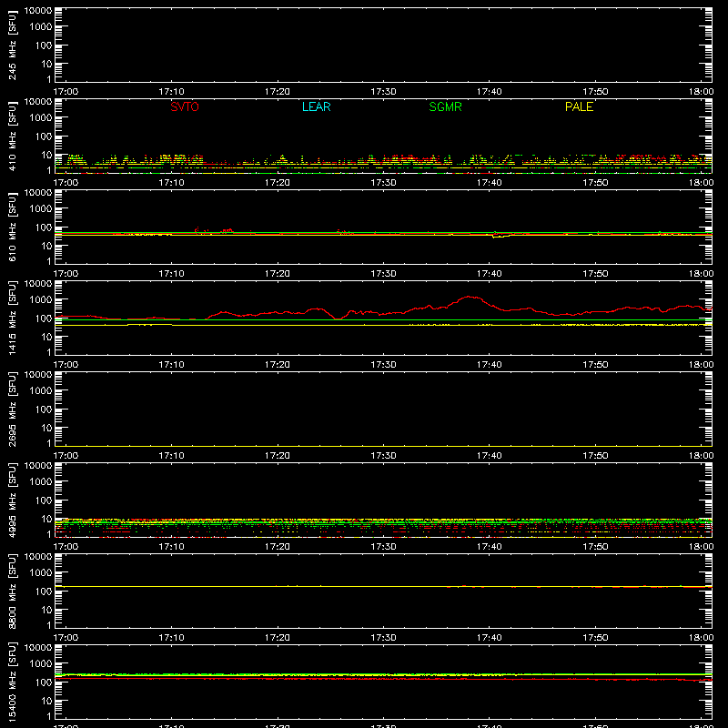Click the 17:50 label under the 2695 MHz panel
This screenshot has width=728, height=728.
(595, 456)
